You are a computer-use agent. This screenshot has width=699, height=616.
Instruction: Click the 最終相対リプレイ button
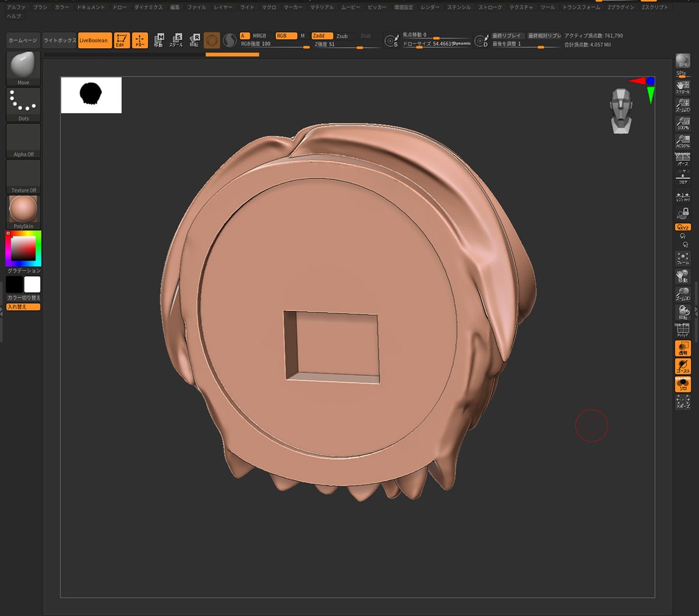[x=544, y=36]
